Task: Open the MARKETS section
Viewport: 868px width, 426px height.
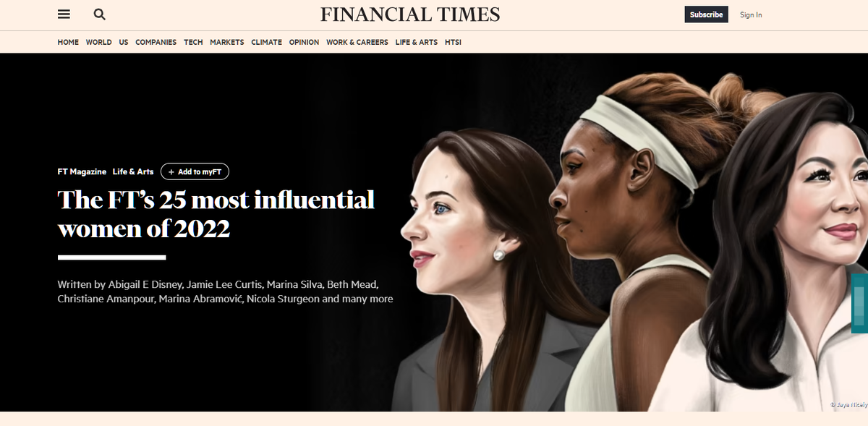Action: pyautogui.click(x=227, y=42)
